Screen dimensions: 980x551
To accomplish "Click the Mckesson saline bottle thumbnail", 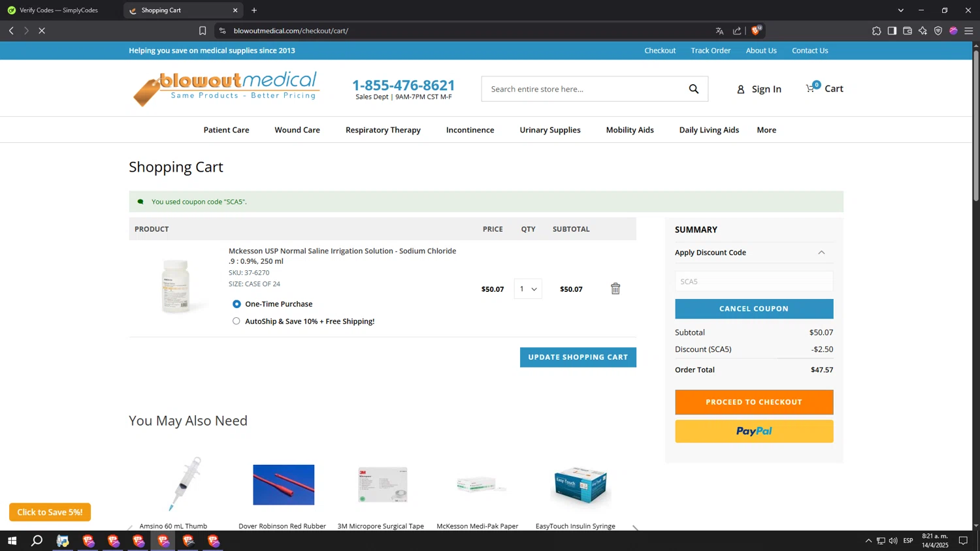I will (176, 286).
